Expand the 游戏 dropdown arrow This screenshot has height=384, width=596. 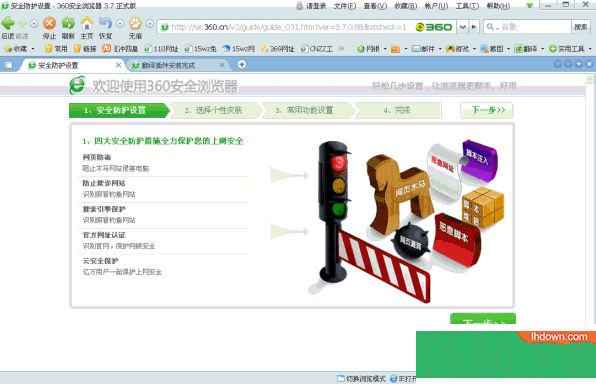point(474,49)
